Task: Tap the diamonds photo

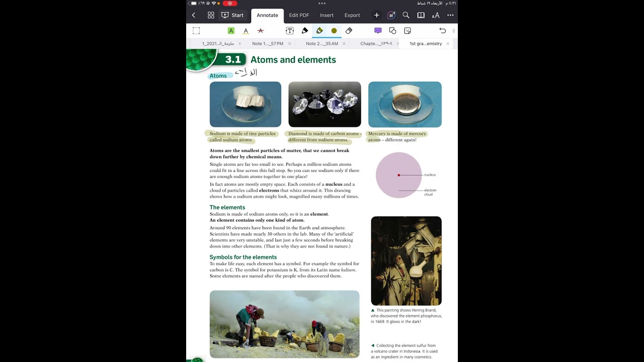Action: [325, 105]
